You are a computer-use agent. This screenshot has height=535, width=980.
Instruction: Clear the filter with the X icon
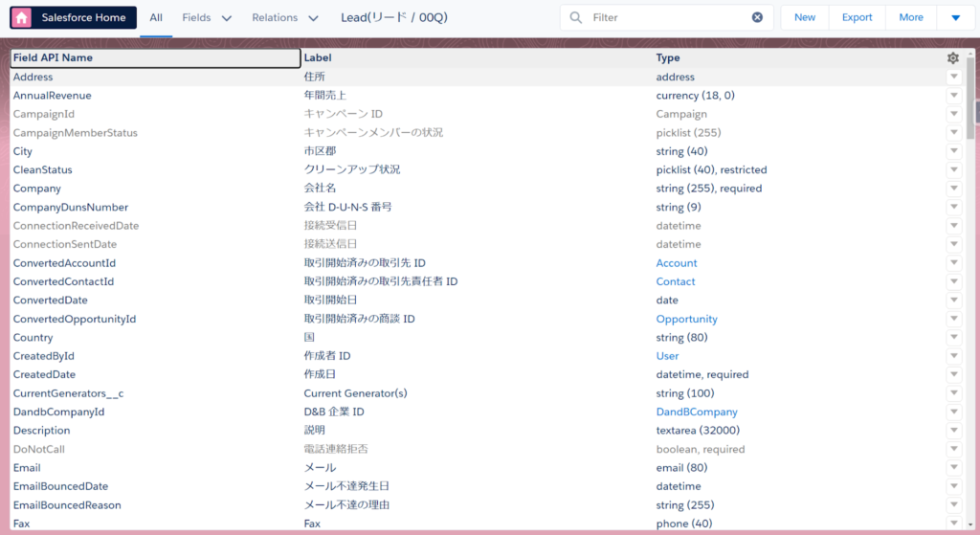[757, 17]
